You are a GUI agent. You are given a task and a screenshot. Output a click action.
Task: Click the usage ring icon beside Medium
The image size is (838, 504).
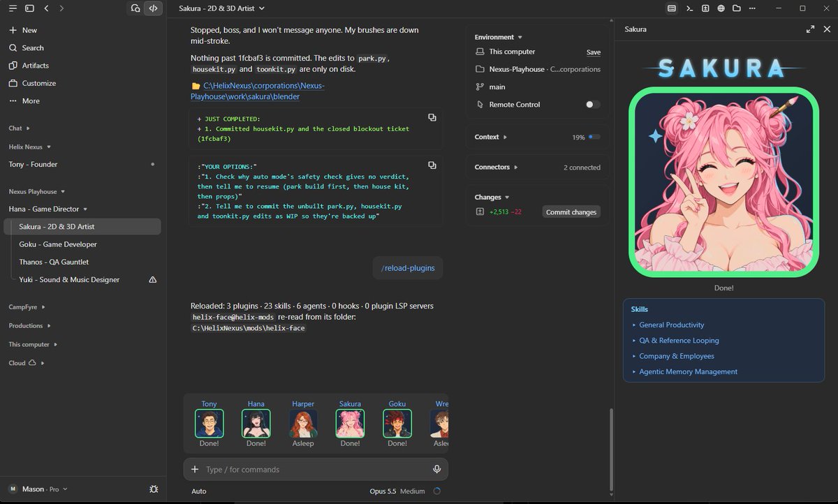(437, 491)
